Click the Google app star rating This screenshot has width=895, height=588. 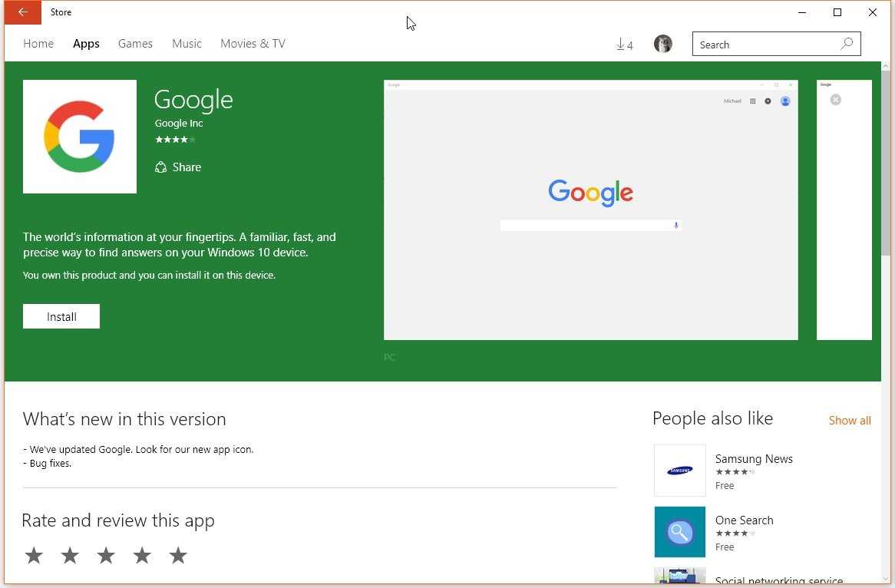coord(175,139)
